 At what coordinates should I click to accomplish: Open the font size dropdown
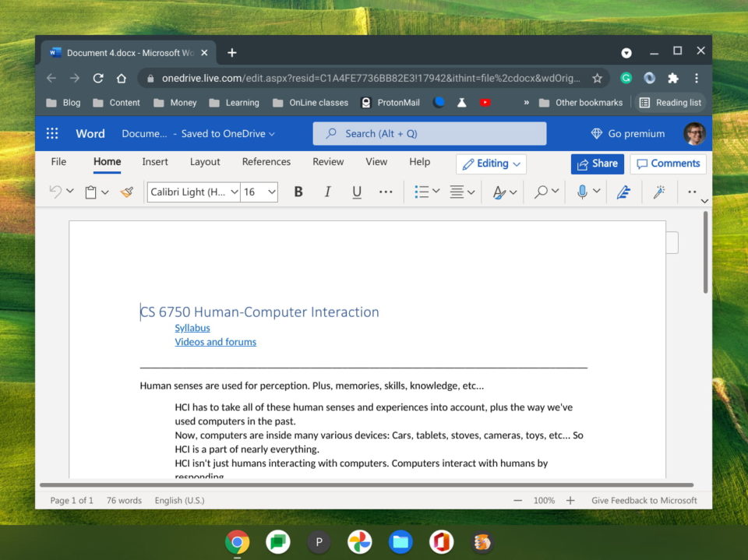click(271, 192)
